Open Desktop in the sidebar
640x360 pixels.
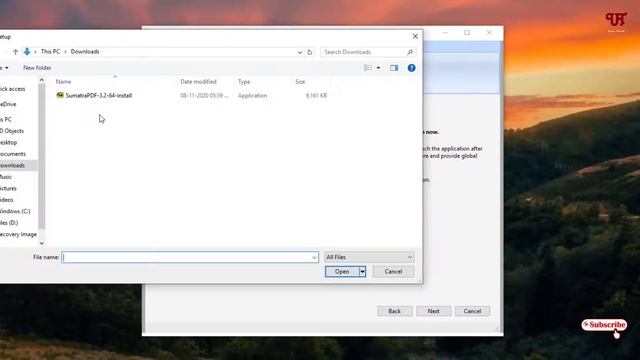click(9, 142)
